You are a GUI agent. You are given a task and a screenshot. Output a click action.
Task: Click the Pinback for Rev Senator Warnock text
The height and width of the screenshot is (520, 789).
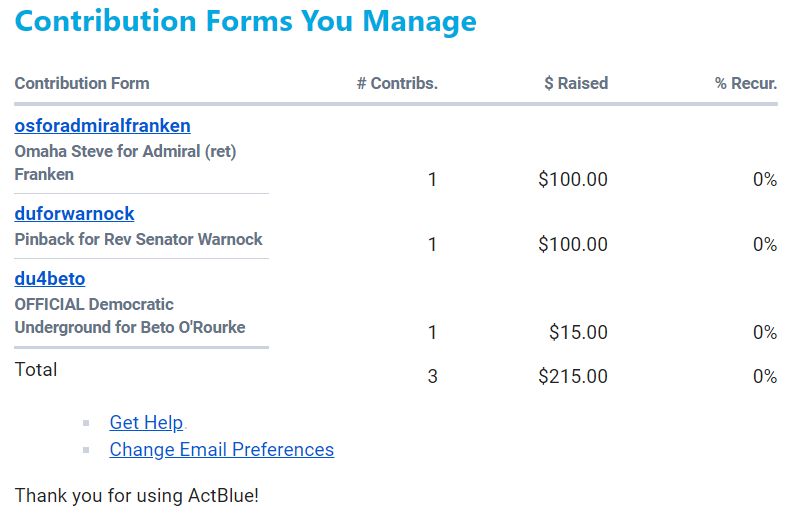pos(138,239)
